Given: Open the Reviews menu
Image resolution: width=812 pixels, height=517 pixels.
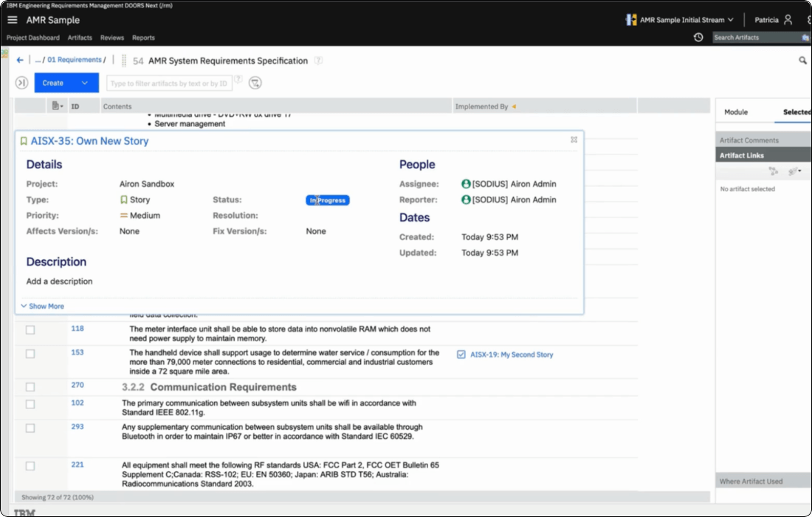Looking at the screenshot, I should 112,38.
